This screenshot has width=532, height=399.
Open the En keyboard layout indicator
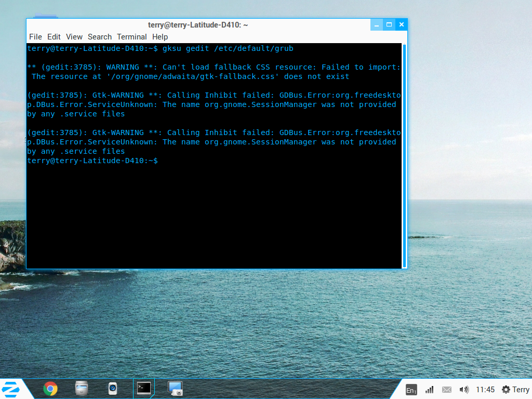point(411,390)
